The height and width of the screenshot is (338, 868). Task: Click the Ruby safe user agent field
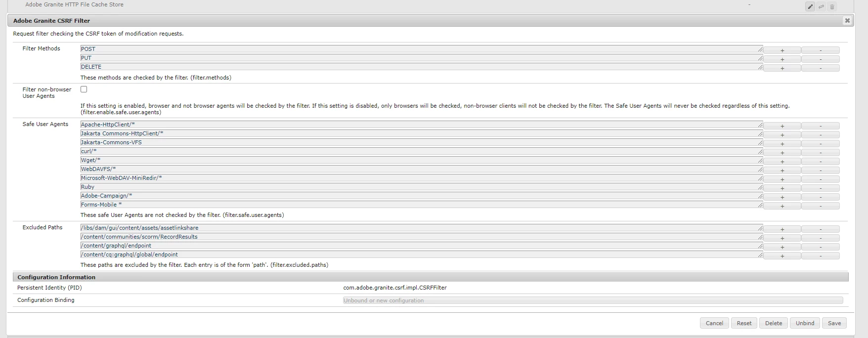tap(422, 187)
